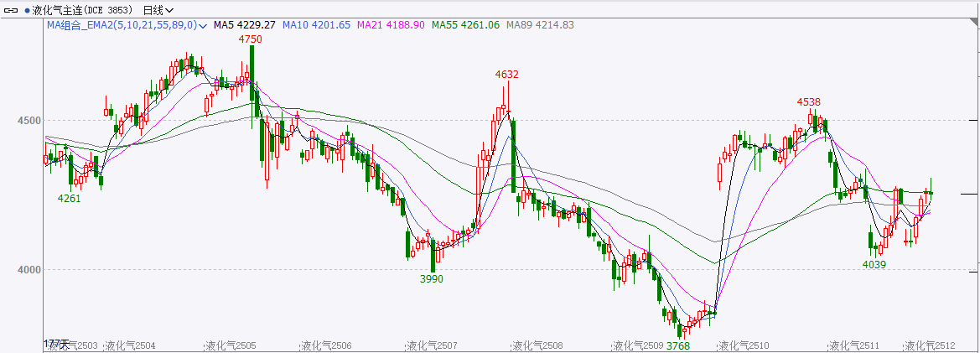
Task: Click the blue dot beside 液化气主连
Action: pos(28,10)
